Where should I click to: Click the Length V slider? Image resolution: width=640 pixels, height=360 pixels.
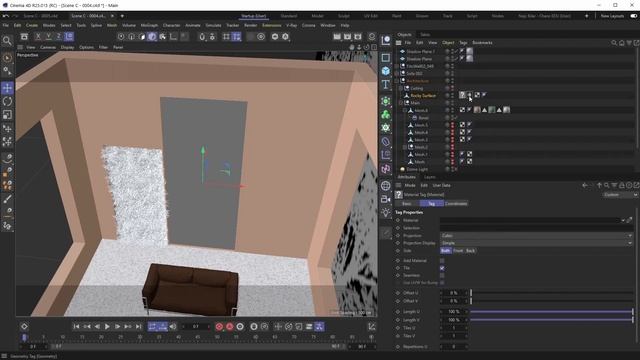(552, 320)
